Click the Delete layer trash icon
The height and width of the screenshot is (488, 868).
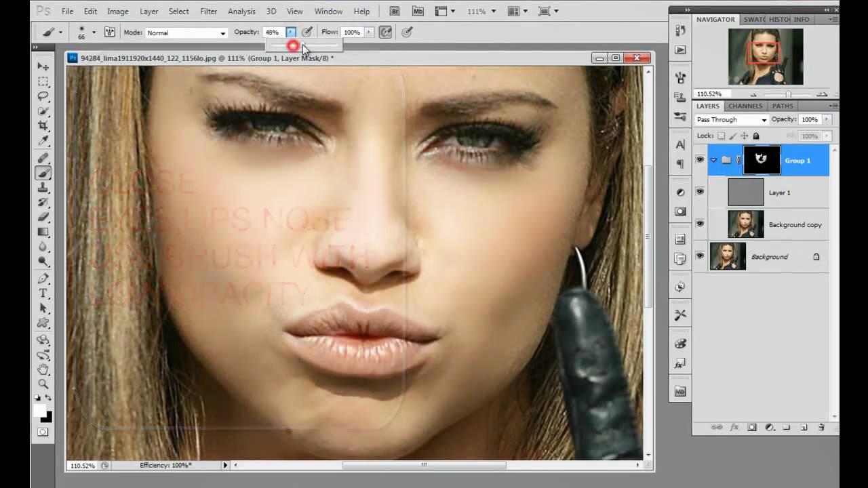point(821,428)
